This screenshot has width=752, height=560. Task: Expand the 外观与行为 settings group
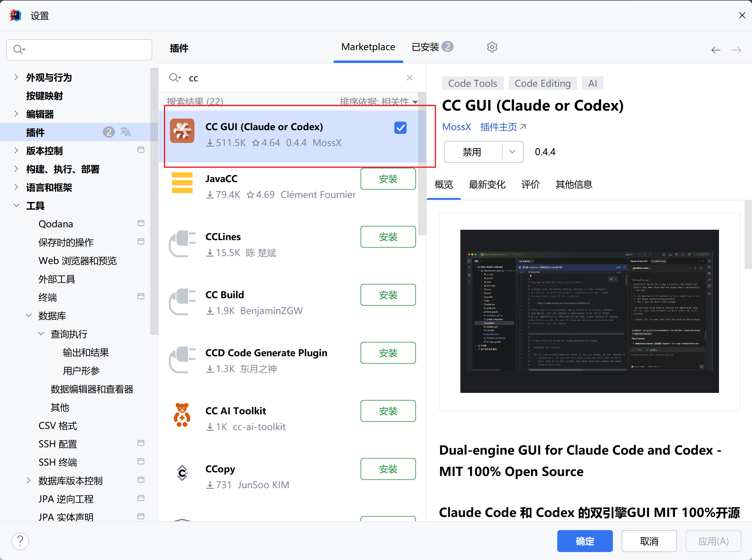click(x=16, y=77)
